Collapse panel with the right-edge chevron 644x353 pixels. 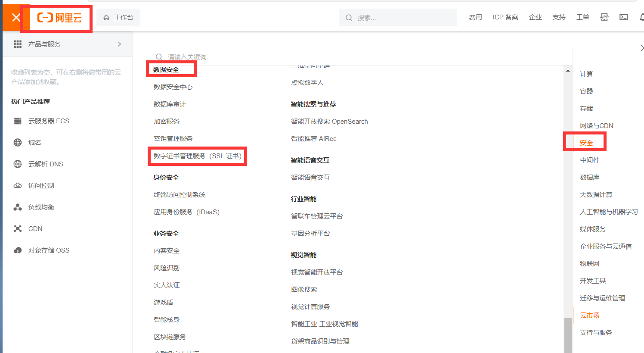pyautogui.click(x=641, y=48)
